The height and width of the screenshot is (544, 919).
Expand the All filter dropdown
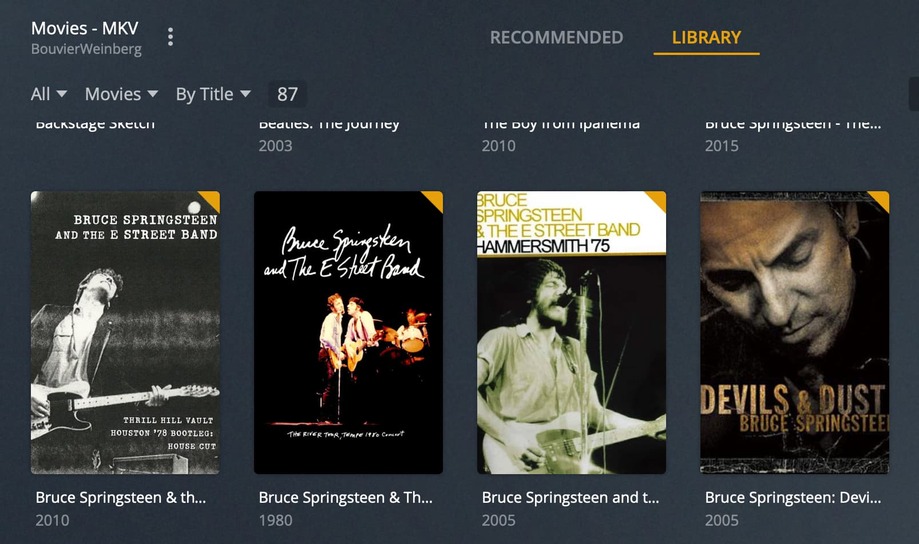point(49,94)
